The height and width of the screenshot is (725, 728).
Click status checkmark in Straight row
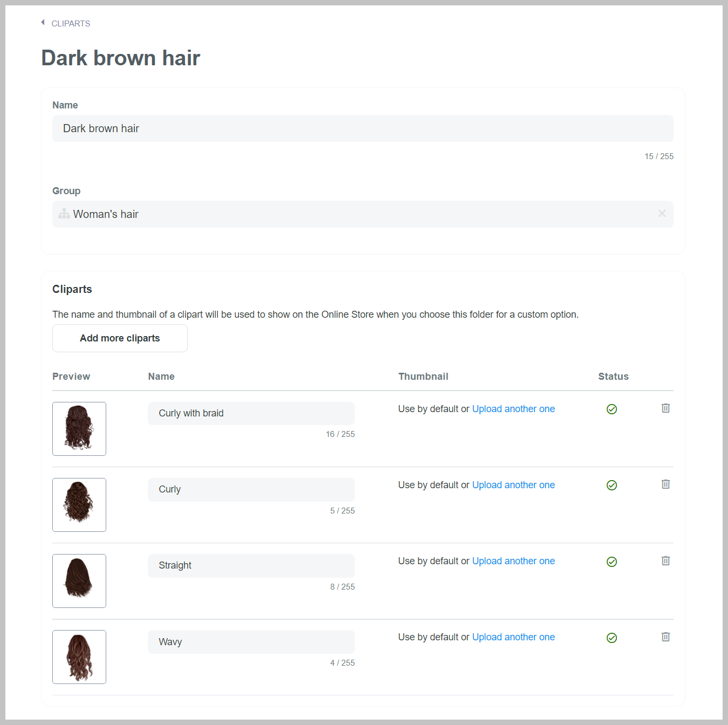point(612,562)
